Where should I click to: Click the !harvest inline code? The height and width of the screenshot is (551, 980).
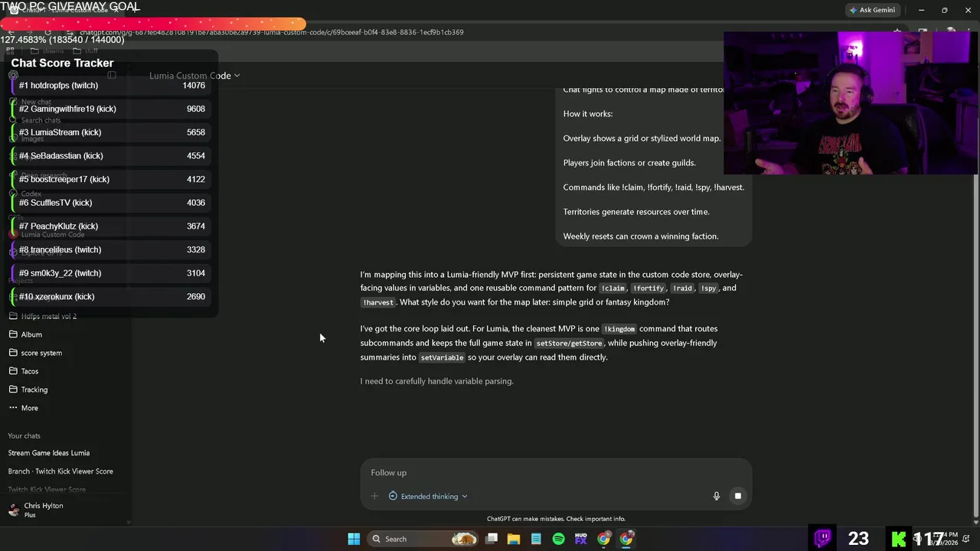(x=378, y=303)
